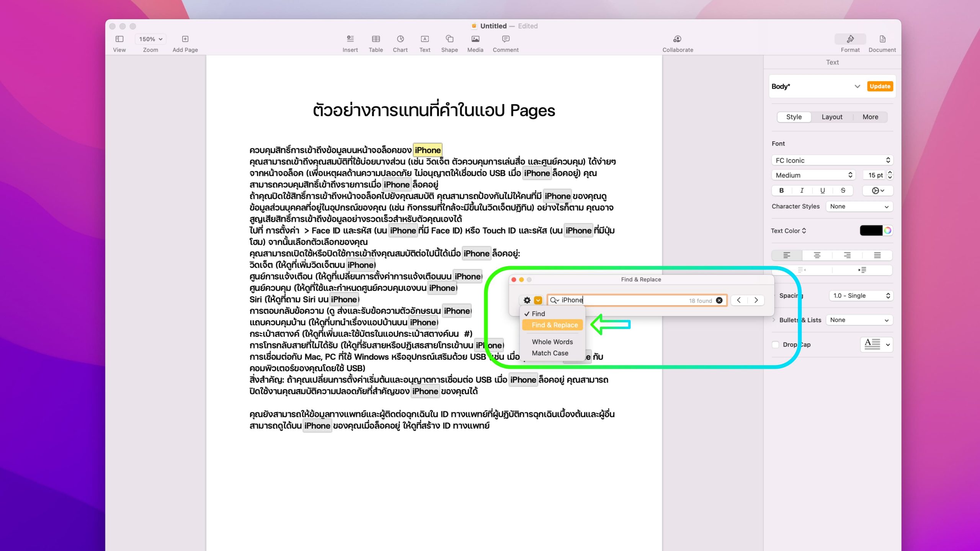Click the Add Page icon
Screen dimensions: 980x551
pos(185,39)
